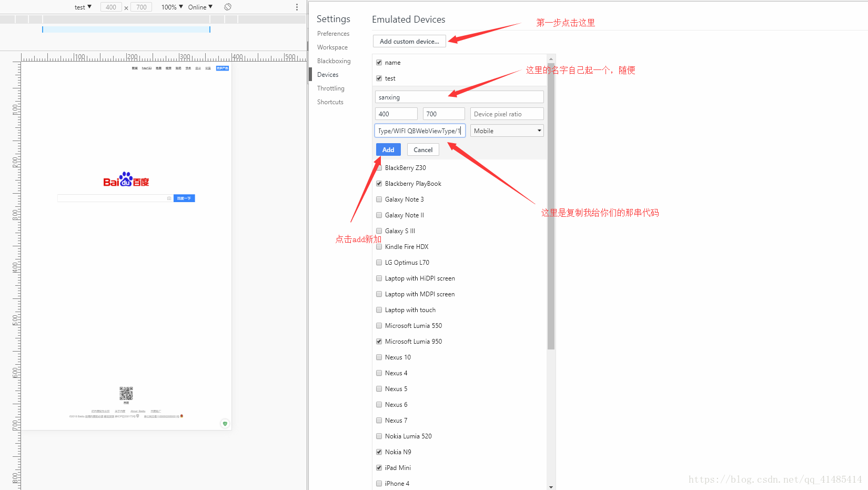Click the user agent string field

pyautogui.click(x=420, y=131)
